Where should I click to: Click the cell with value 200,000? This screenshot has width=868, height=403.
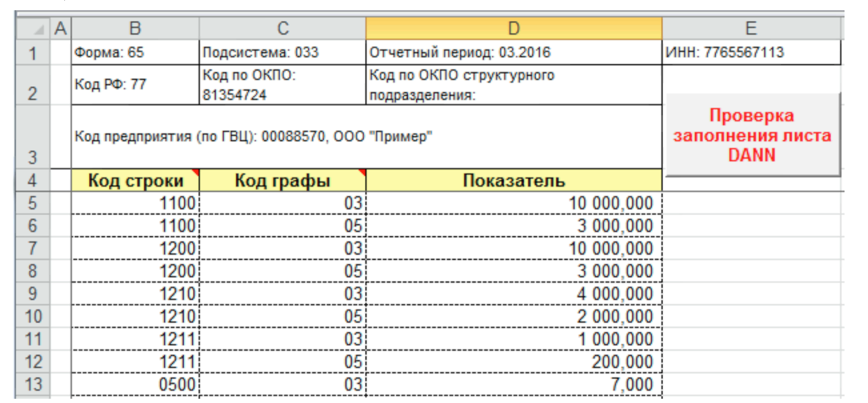[514, 362]
